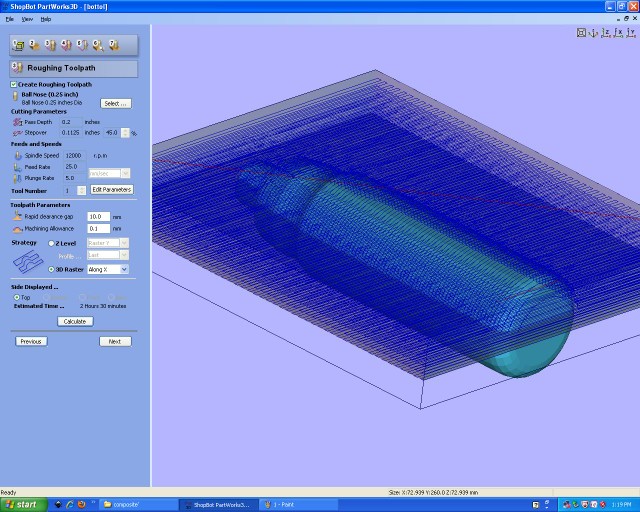This screenshot has width=640, height=512.
Task: Switch to composite folder taskbar item
Action: (138, 505)
